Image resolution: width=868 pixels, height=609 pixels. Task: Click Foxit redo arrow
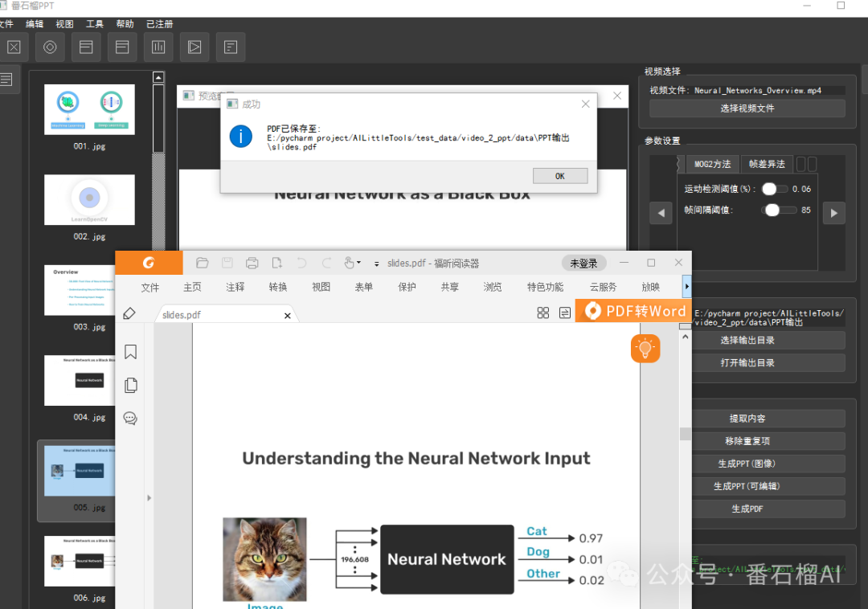click(x=326, y=263)
